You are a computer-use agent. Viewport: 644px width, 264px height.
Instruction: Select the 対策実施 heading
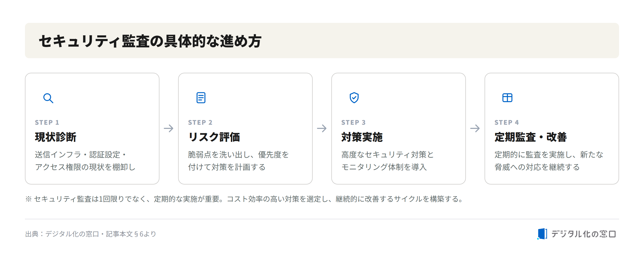click(x=362, y=137)
